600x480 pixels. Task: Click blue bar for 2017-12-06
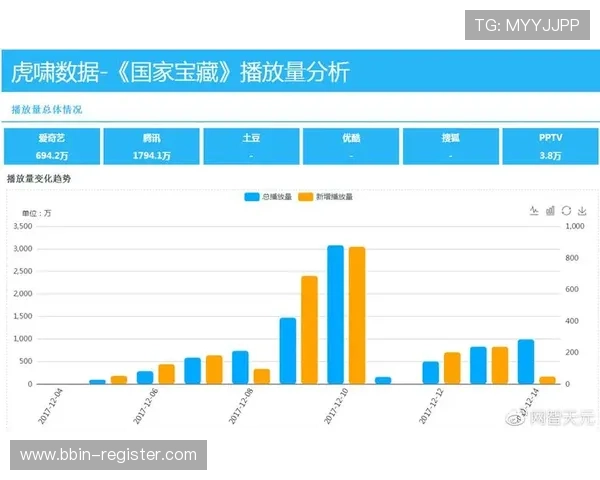pos(145,378)
